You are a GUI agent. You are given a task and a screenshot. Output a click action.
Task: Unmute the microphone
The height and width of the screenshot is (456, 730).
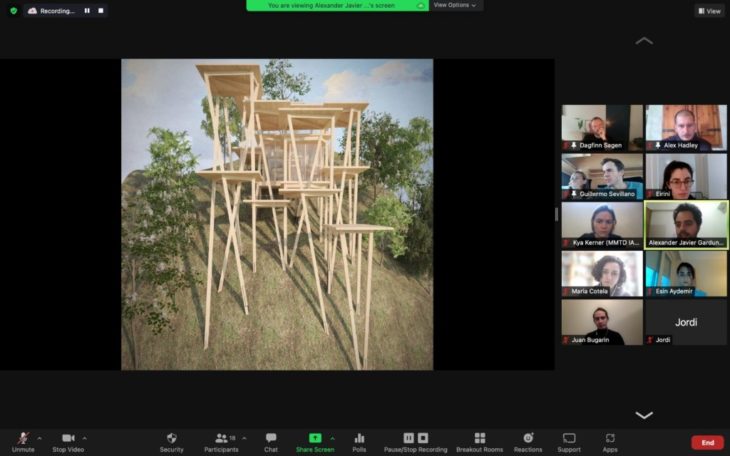22,440
